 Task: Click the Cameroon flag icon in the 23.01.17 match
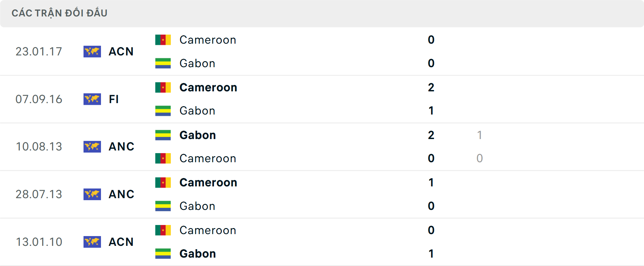163,39
